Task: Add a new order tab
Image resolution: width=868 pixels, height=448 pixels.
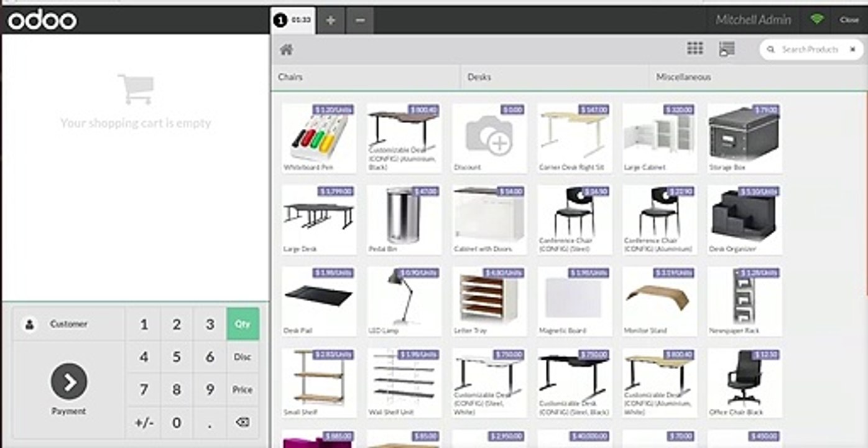Action: (x=331, y=20)
